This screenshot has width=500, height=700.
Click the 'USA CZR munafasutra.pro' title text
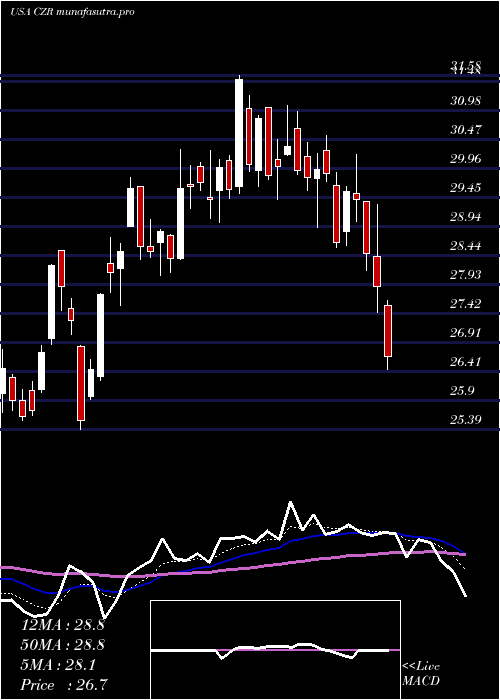pyautogui.click(x=72, y=12)
